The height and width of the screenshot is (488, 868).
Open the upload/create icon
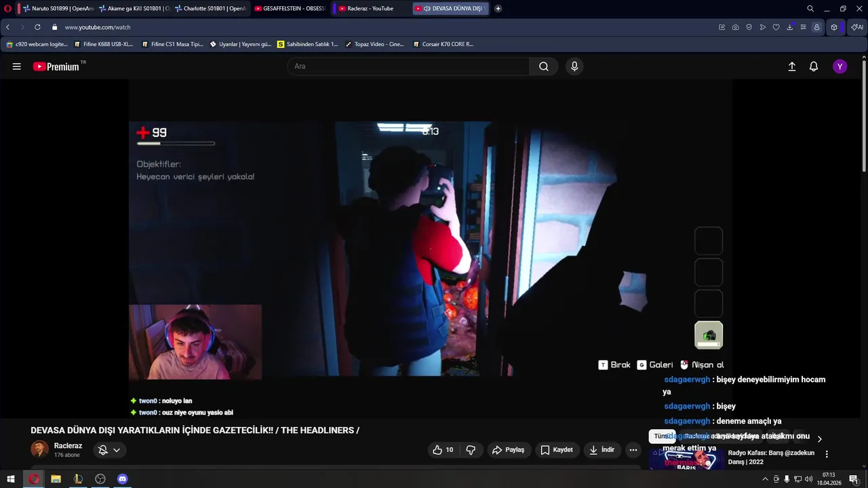point(791,66)
